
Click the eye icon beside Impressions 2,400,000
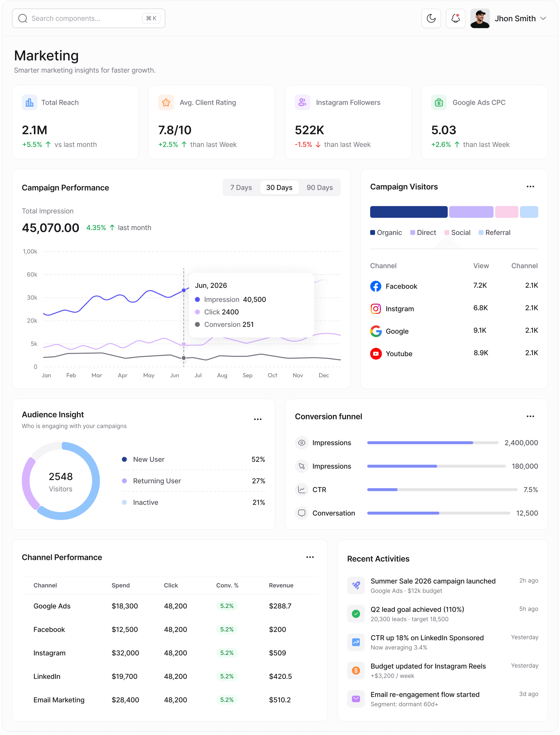(x=302, y=443)
